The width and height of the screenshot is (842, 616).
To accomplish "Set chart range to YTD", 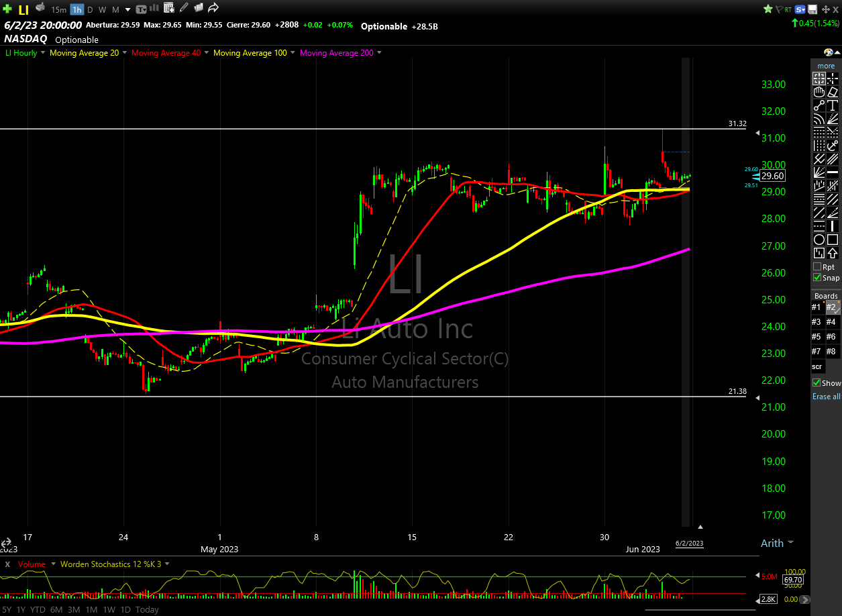I will point(38,609).
